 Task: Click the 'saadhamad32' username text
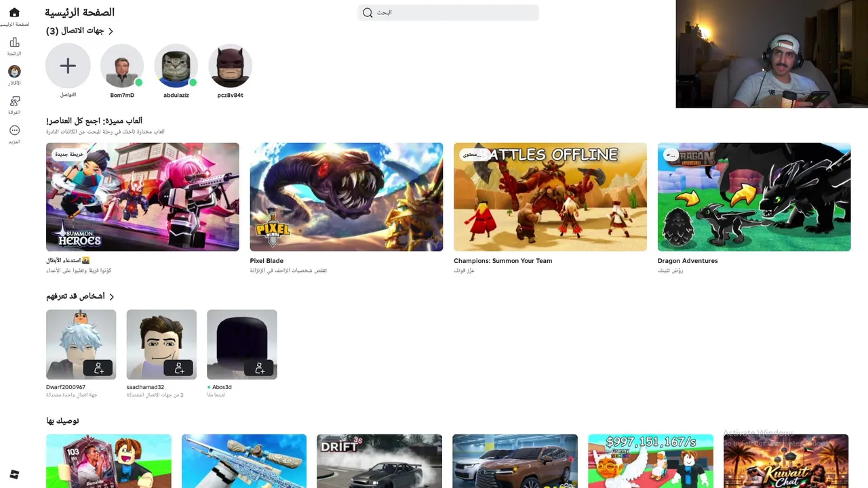tap(145, 387)
